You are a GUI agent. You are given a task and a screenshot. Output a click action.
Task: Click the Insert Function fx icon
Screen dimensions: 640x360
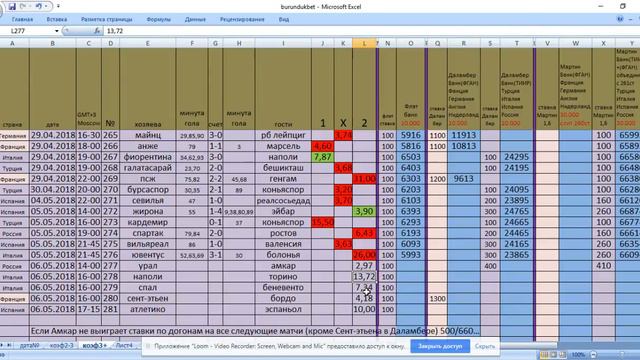pos(97,31)
